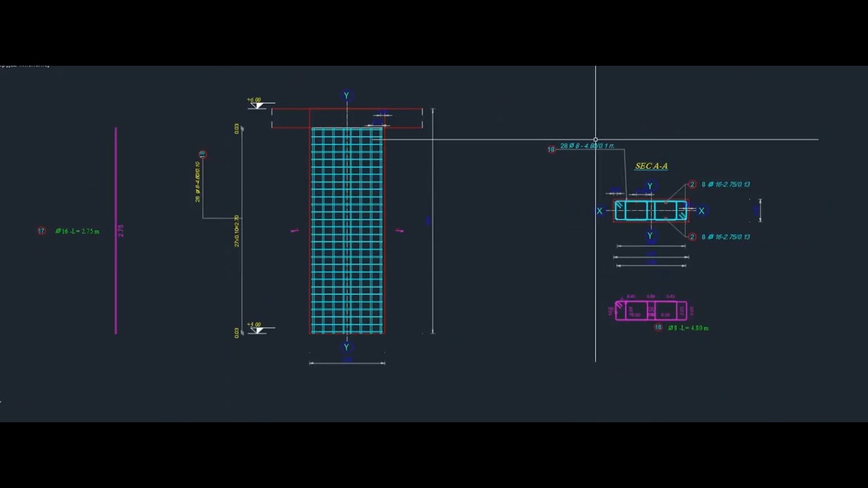
Task: Select the vertical yellow '28 Ø8-4.80/0.10' text
Action: [197, 182]
